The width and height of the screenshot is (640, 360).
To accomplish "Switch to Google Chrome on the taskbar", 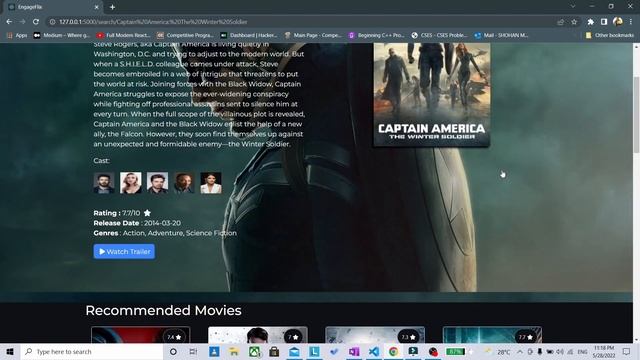I will pyautogui.click(x=393, y=351).
